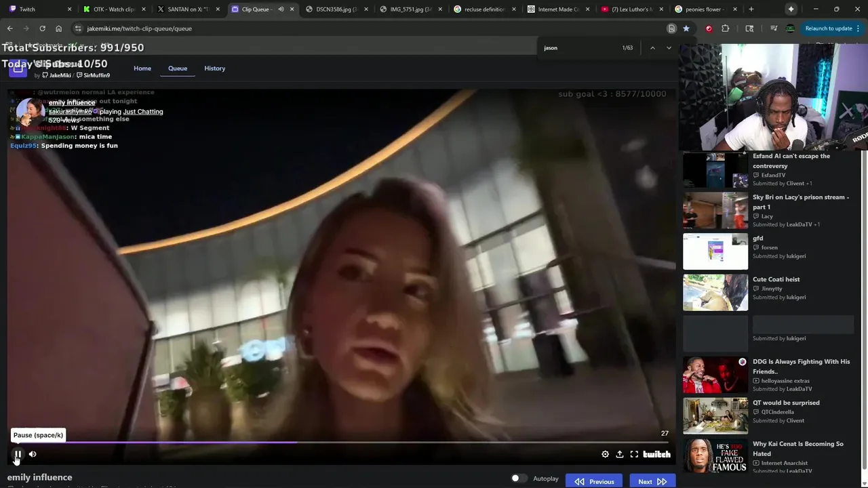Click the 'Internet Anarchist' channel text
This screenshot has height=488, width=868.
(x=784, y=463)
